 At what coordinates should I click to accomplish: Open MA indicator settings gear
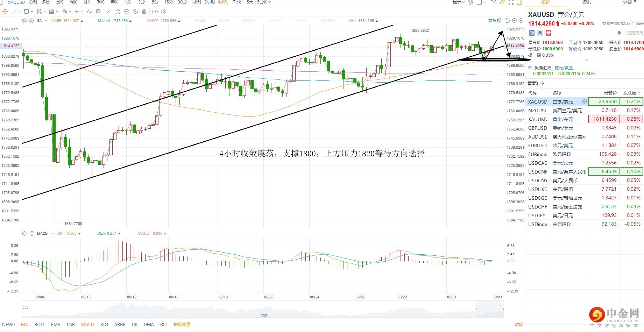coord(24,21)
